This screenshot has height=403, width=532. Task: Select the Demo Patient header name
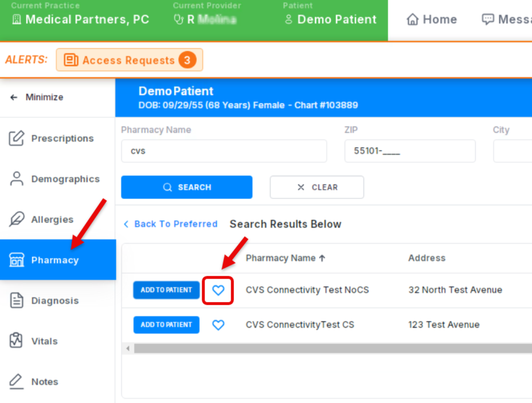(337, 19)
